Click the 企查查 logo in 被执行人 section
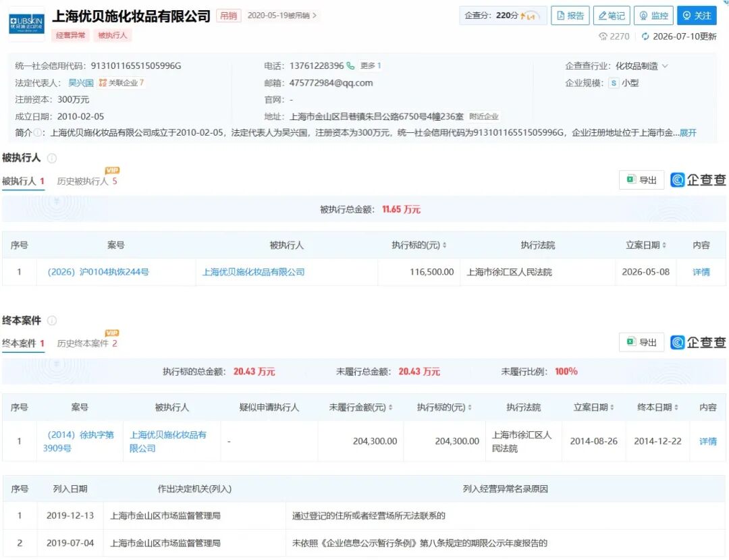729x560 pixels. (x=698, y=180)
